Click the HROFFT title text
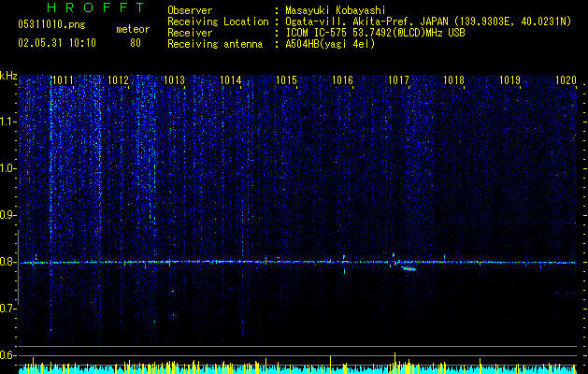 coord(96,7)
